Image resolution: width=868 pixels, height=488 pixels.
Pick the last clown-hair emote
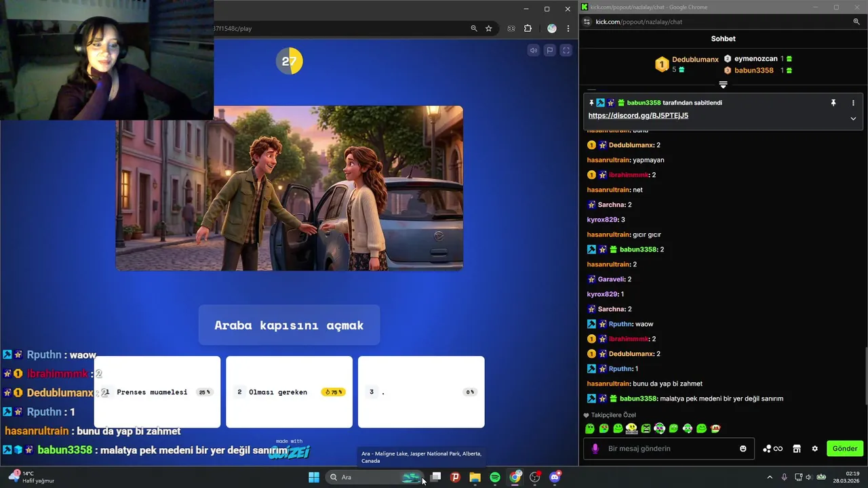(715, 428)
